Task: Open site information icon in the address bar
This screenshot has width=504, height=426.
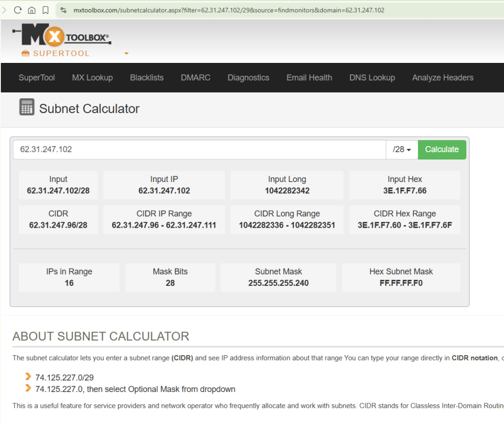Action: click(63, 10)
